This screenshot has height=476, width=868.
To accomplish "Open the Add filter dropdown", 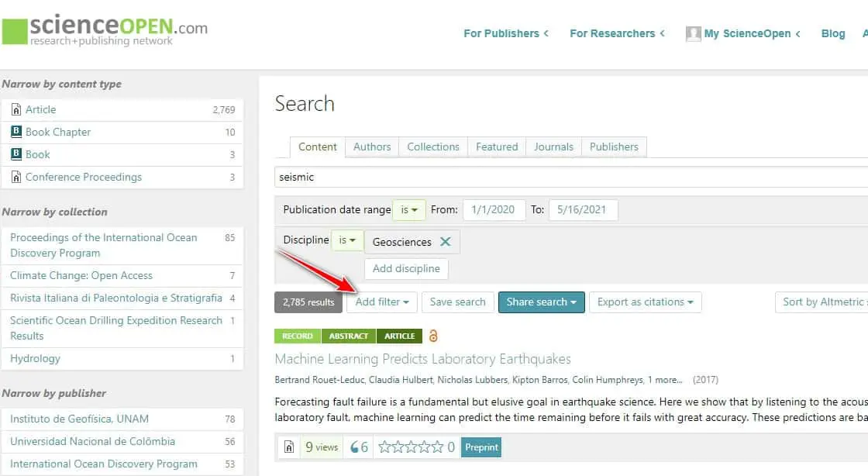I will [382, 302].
